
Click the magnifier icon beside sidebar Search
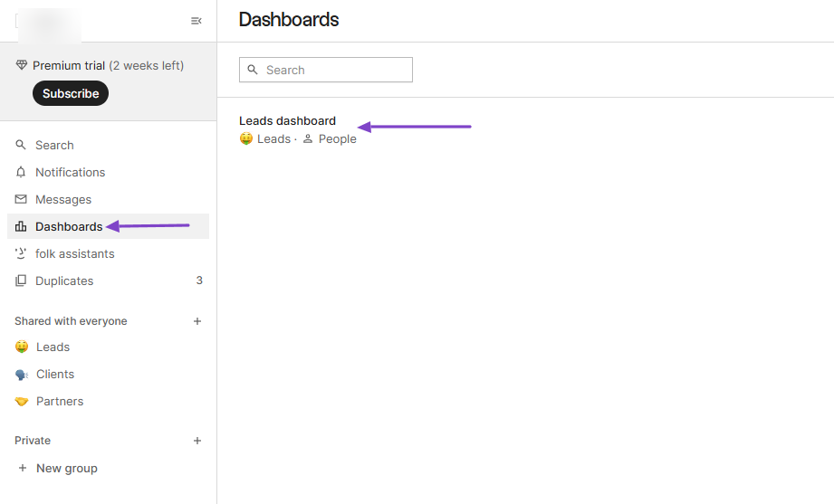(21, 145)
